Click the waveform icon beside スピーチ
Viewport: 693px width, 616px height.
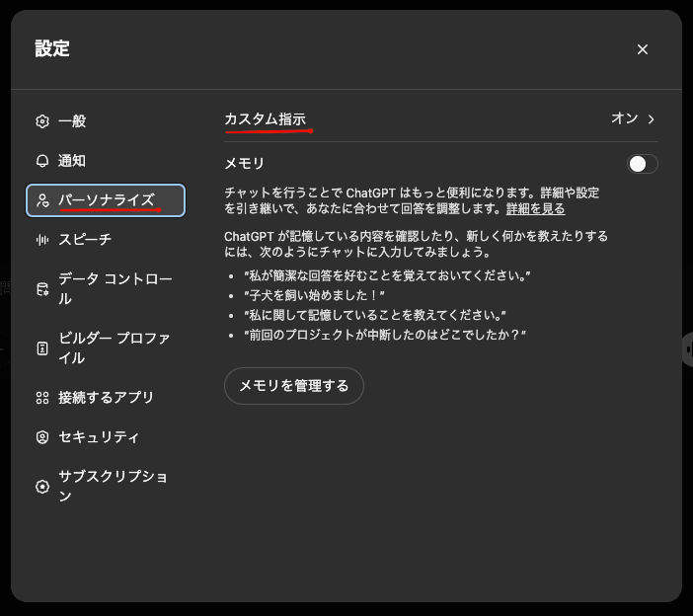(42, 240)
